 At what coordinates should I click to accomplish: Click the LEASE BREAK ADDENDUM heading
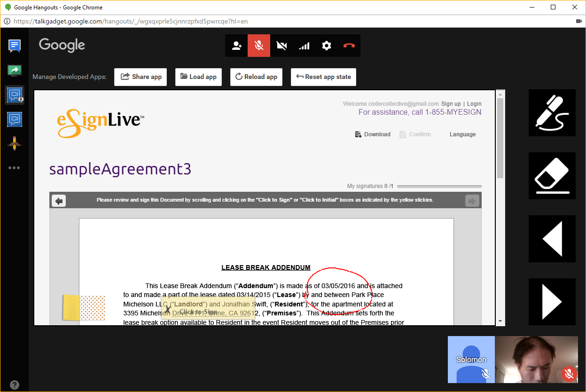point(266,267)
